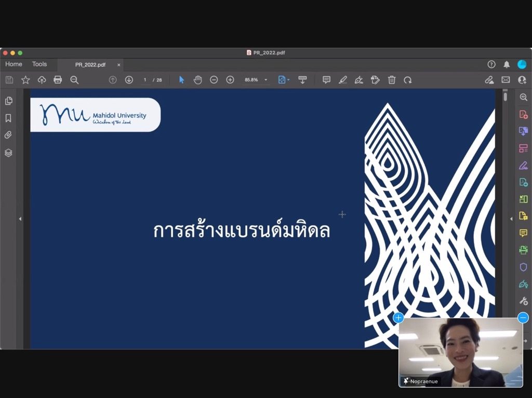Open the help question mark menu
532x398 pixels.
491,64
